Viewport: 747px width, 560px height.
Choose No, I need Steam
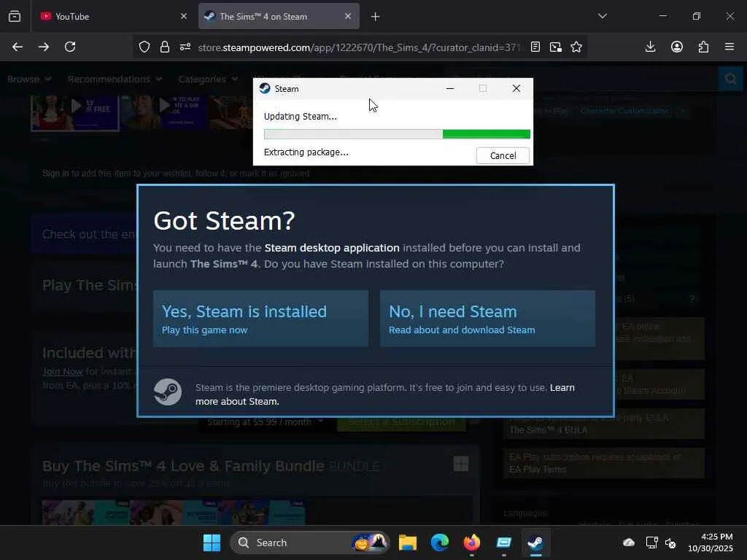click(487, 319)
